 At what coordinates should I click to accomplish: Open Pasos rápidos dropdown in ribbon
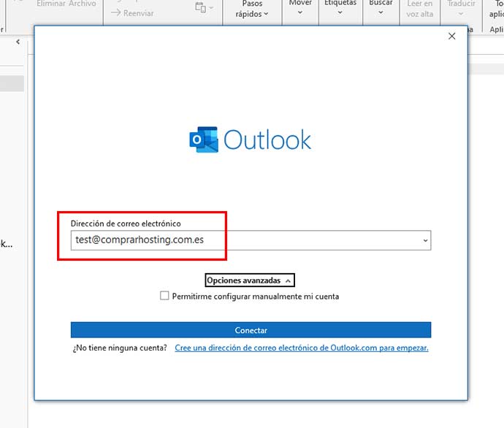[252, 9]
